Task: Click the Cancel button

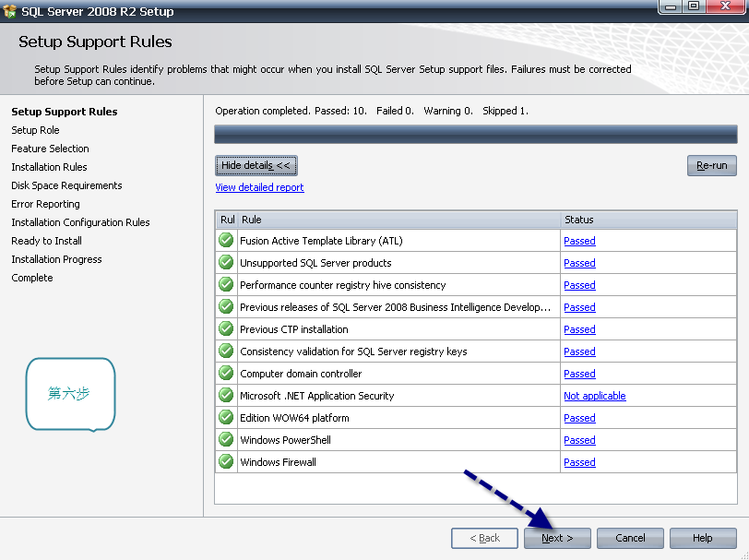Action: (x=630, y=538)
